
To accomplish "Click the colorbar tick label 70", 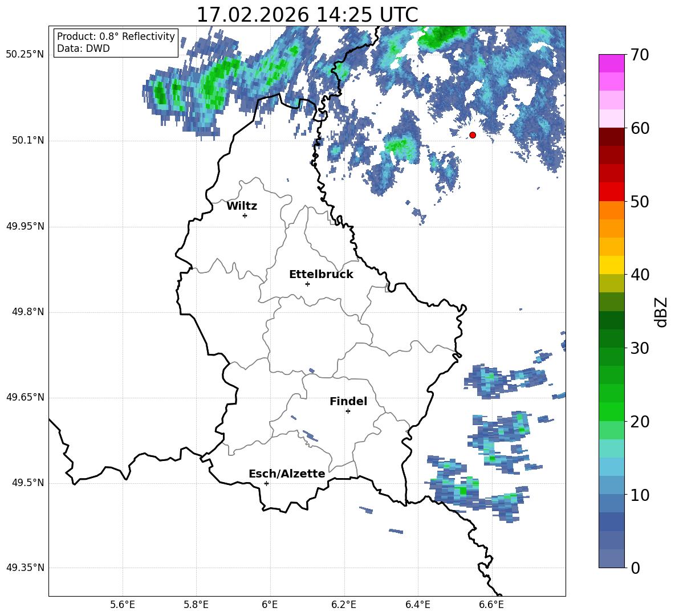I will (x=640, y=55).
